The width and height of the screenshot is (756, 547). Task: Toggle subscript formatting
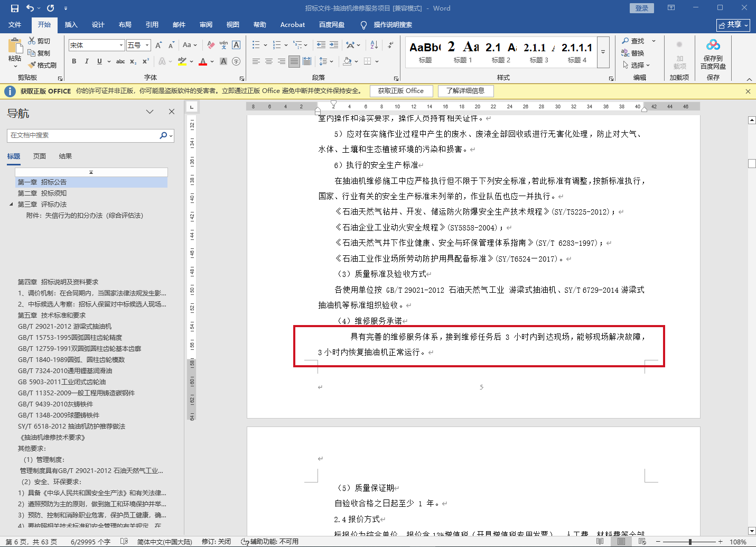pyautogui.click(x=133, y=61)
